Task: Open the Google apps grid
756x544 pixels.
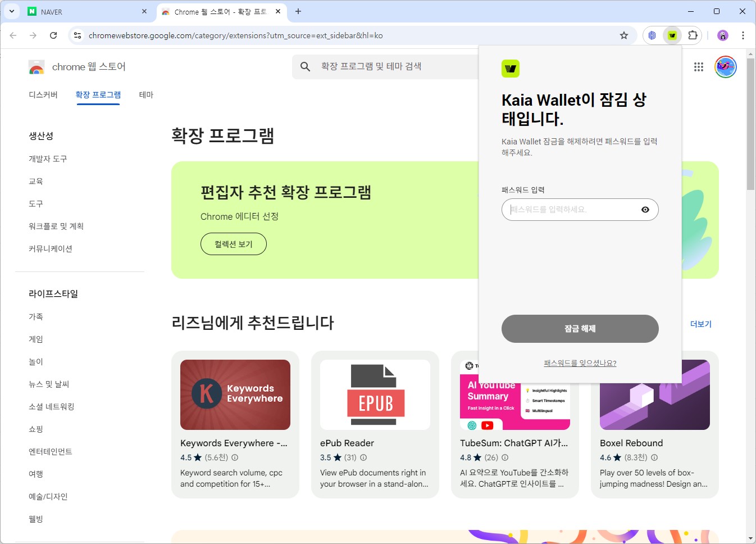Action: click(x=699, y=67)
